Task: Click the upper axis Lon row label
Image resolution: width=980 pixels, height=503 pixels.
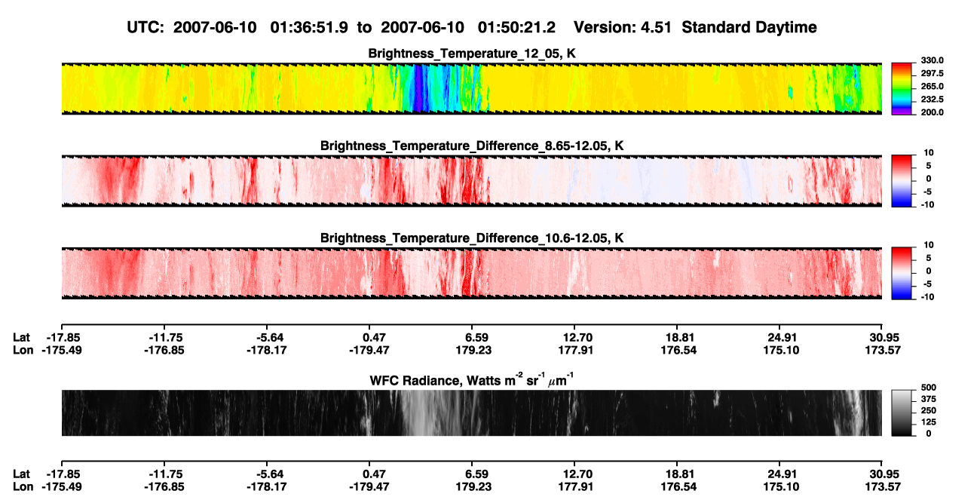Action: point(23,350)
